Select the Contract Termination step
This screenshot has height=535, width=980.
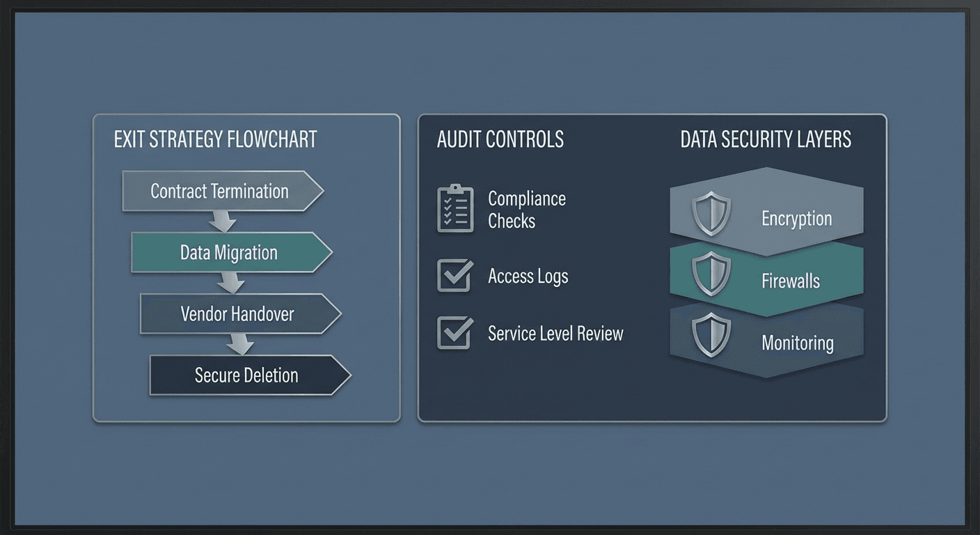pos(219,191)
